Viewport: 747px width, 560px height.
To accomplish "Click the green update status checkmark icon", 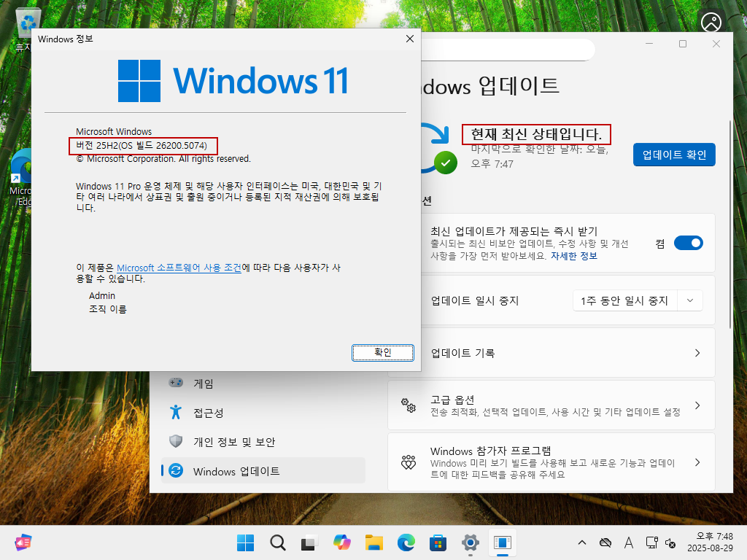I will 446,163.
